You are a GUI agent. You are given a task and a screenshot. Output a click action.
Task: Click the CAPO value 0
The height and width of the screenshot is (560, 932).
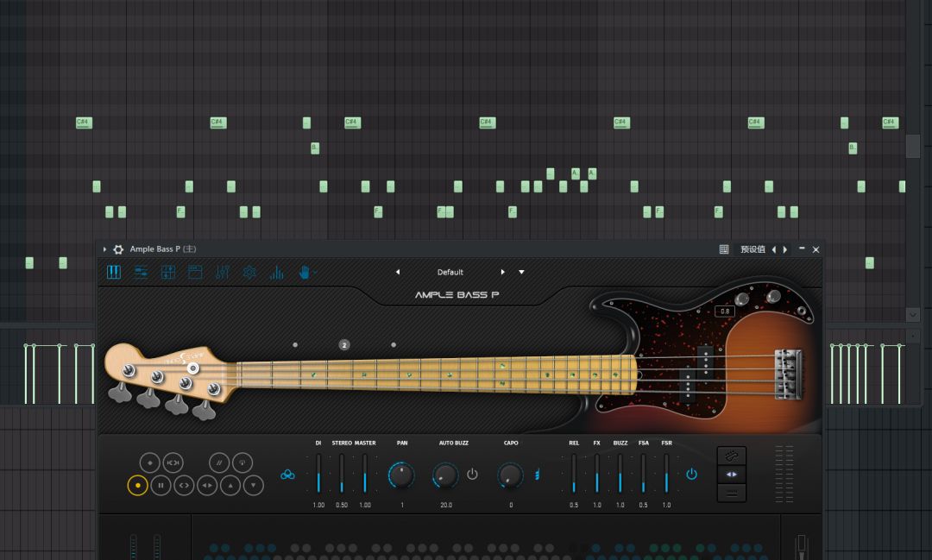(511, 506)
